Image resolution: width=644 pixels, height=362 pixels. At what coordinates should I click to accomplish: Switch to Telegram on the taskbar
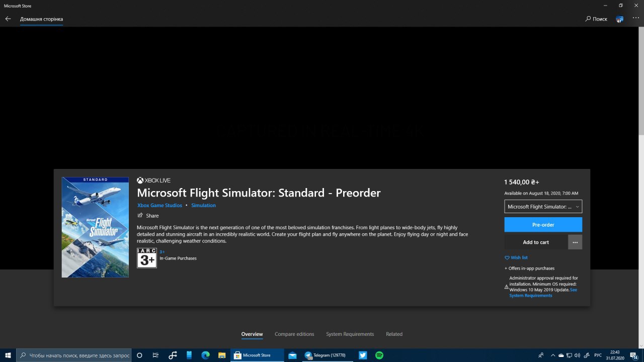327,355
